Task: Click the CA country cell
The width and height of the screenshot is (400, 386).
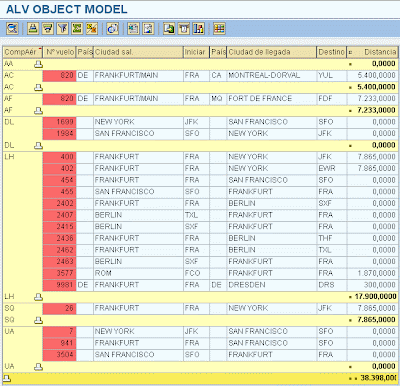Action: click(x=218, y=76)
